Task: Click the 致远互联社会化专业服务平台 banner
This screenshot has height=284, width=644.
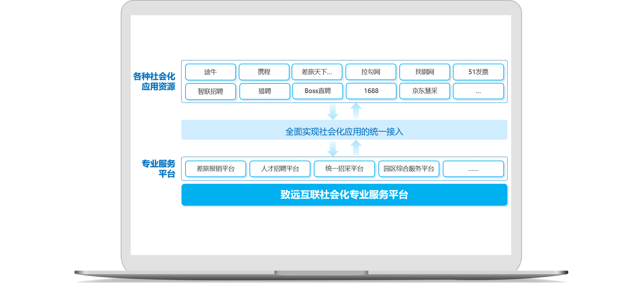Action: [x=344, y=195]
